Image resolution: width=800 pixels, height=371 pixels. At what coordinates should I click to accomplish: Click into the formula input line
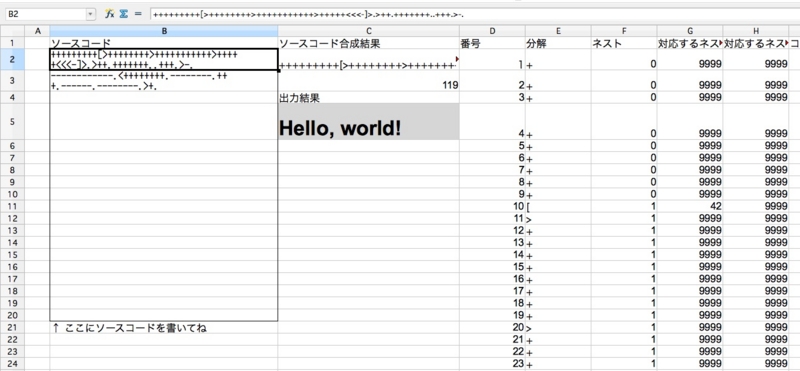tap(474, 14)
